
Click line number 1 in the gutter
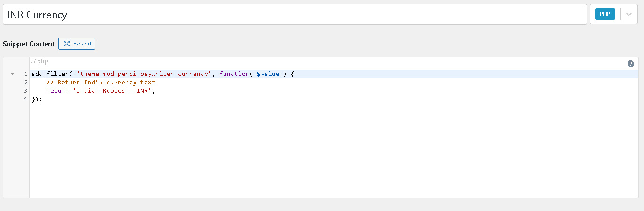pos(25,74)
